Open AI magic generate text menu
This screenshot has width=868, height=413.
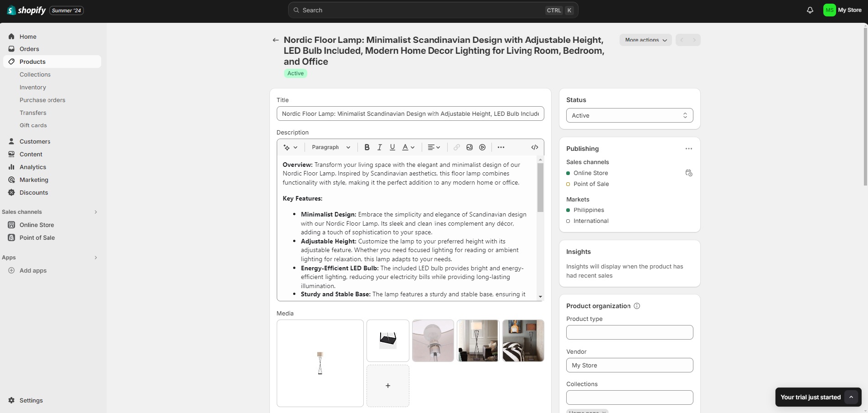[x=290, y=147]
